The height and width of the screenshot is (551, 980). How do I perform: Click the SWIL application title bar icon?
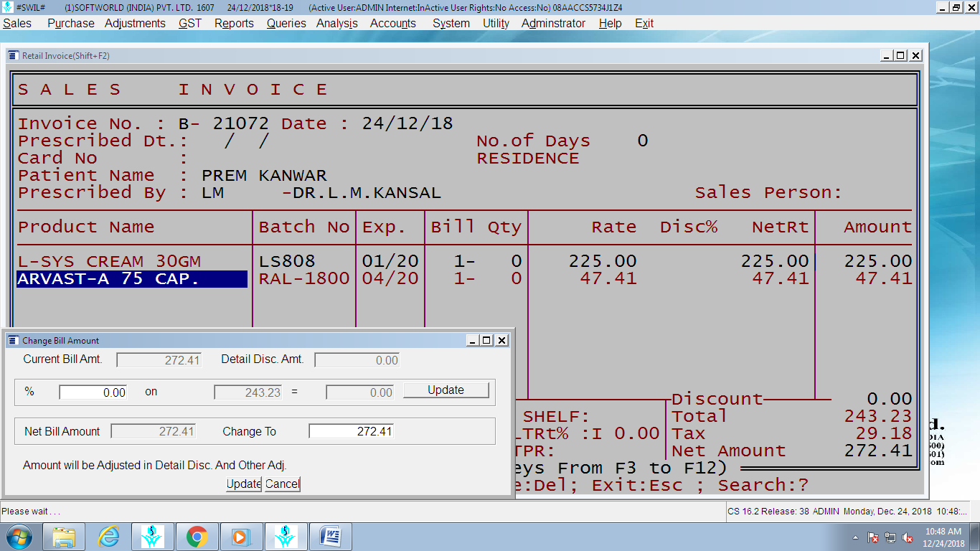7,7
